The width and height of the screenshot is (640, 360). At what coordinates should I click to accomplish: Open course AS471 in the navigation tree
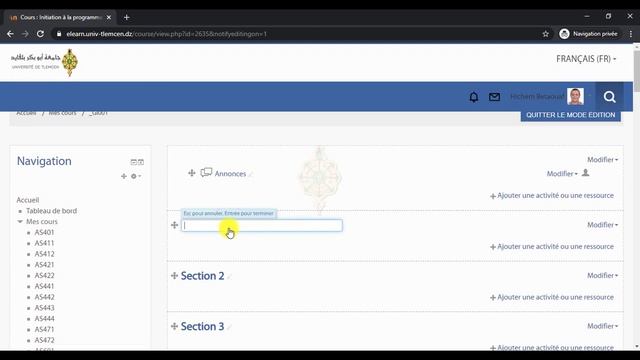coord(44,329)
